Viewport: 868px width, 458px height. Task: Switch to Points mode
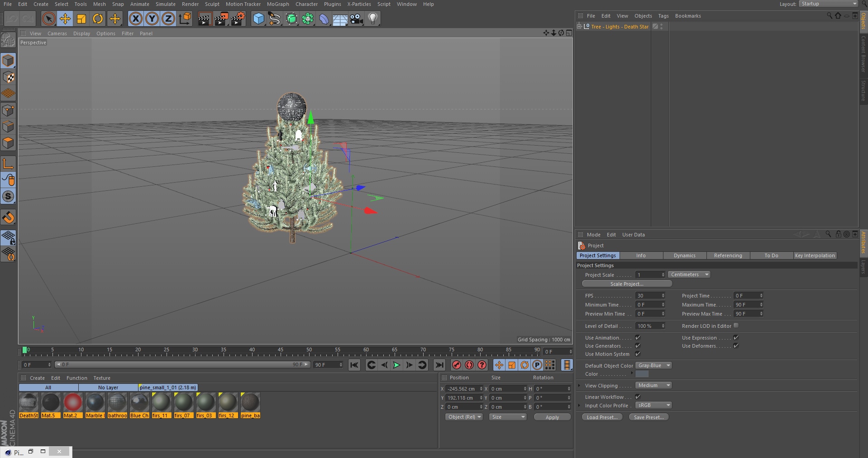[8, 110]
